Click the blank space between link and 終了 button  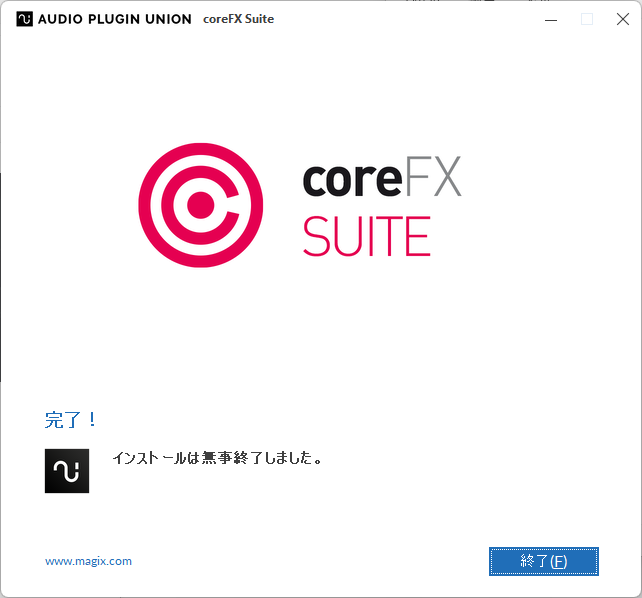[x=310, y=561]
